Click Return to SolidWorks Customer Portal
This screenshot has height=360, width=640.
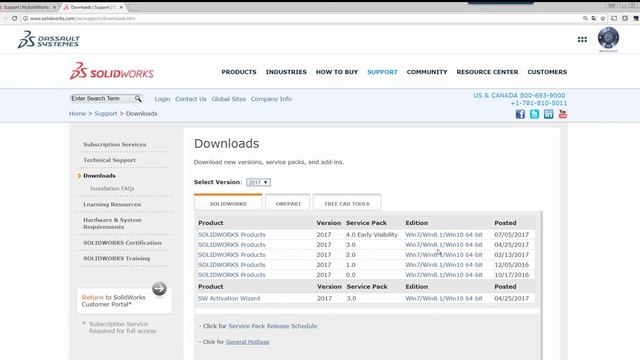pyautogui.click(x=113, y=301)
